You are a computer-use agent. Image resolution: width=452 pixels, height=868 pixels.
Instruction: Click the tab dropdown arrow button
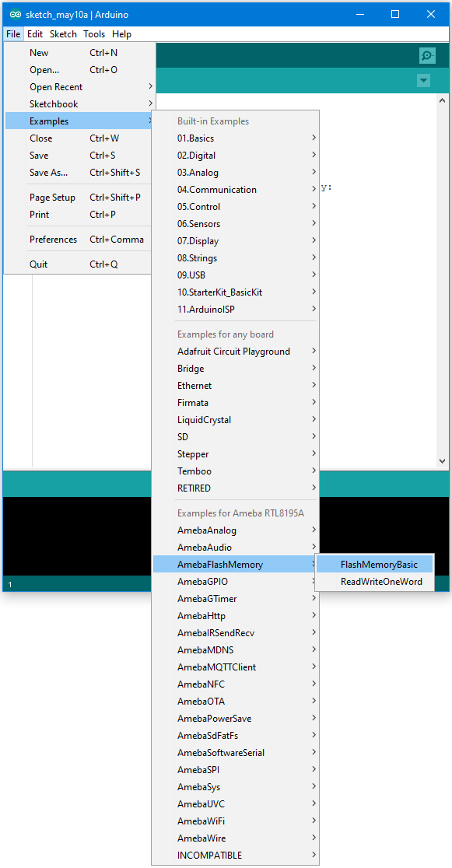pyautogui.click(x=423, y=81)
